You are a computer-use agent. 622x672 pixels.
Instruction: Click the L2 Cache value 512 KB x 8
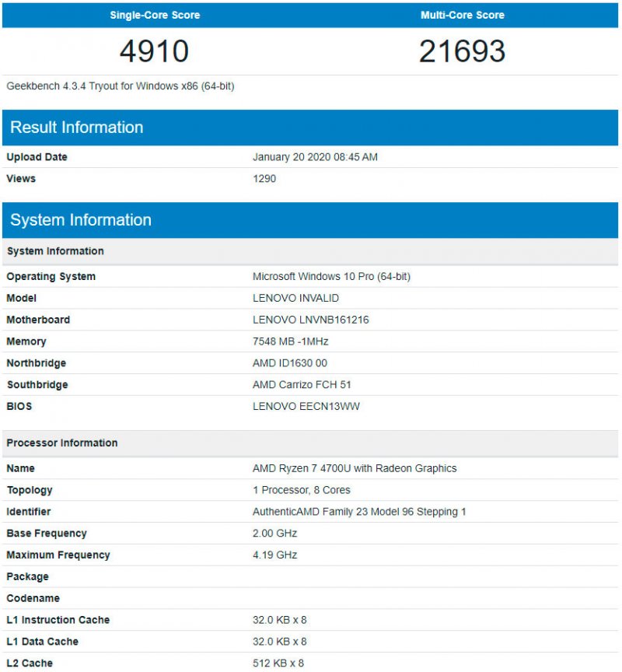point(280,663)
